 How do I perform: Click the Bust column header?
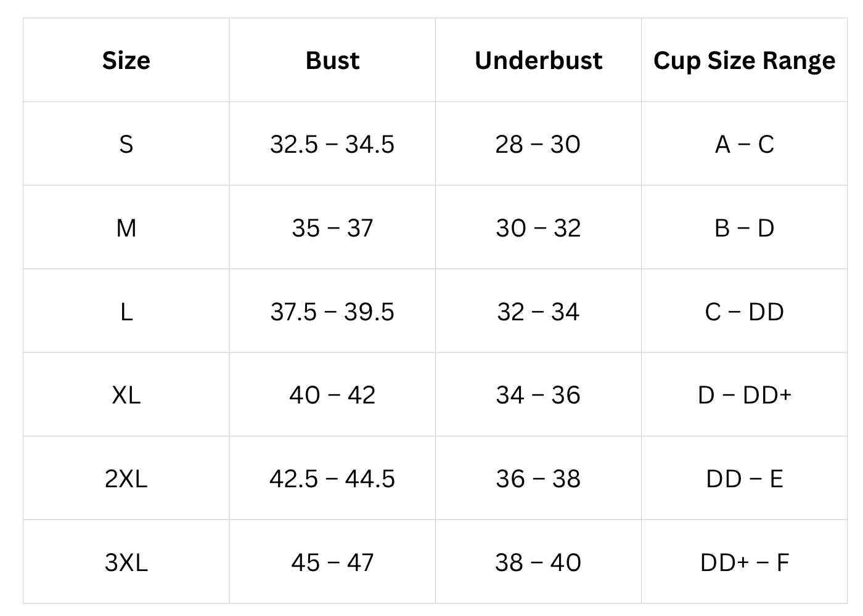[332, 60]
